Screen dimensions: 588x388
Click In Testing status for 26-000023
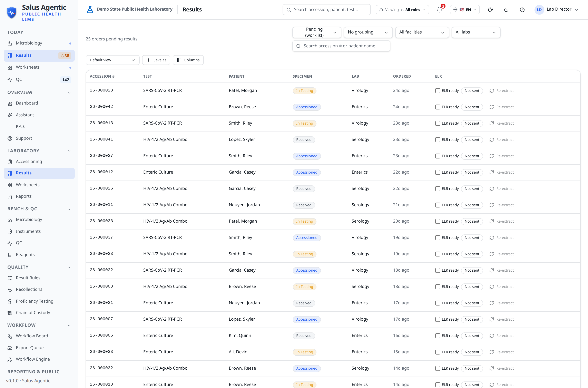(304, 254)
